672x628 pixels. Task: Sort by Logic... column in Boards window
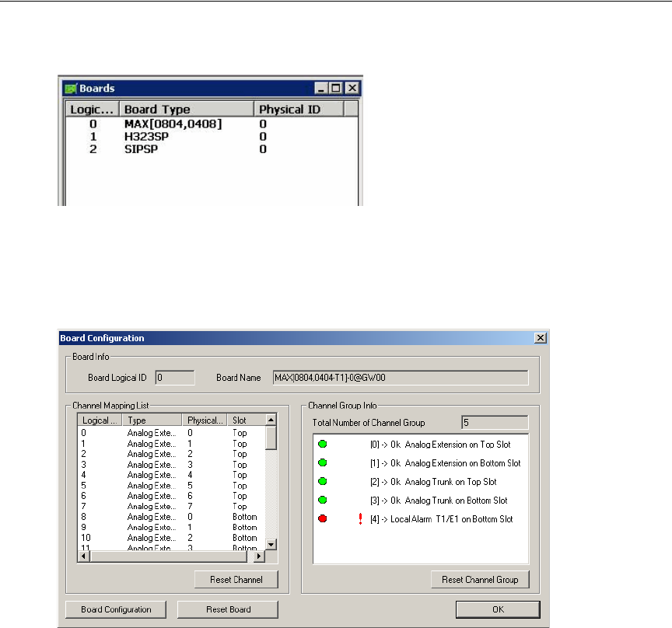tap(92, 110)
